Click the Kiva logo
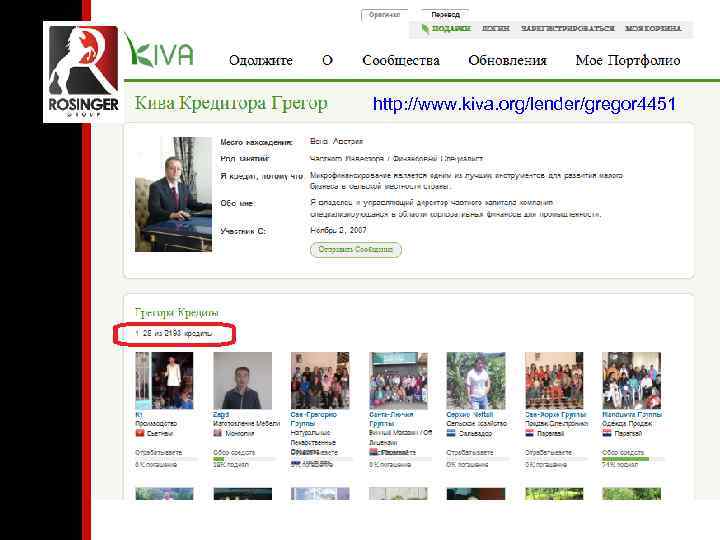Viewport: 720px width, 540px height. click(159, 51)
